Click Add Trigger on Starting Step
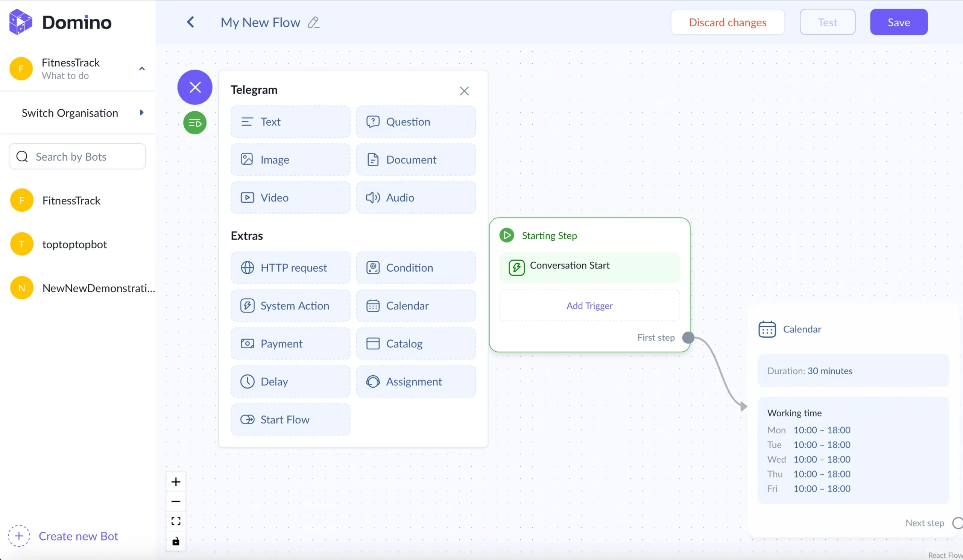The height and width of the screenshot is (560, 963). point(589,305)
